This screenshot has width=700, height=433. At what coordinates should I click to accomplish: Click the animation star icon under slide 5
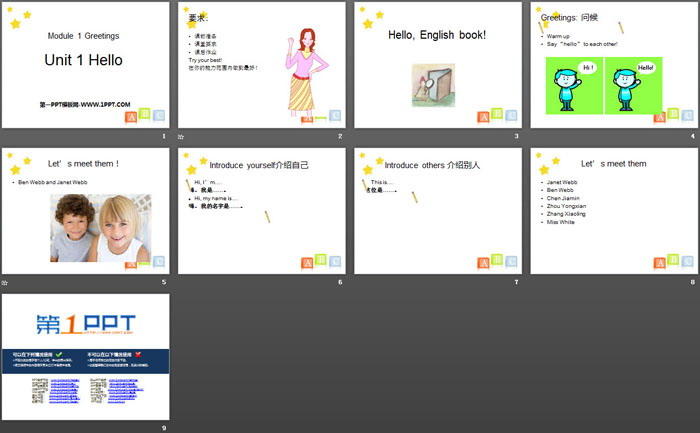pos(5,283)
